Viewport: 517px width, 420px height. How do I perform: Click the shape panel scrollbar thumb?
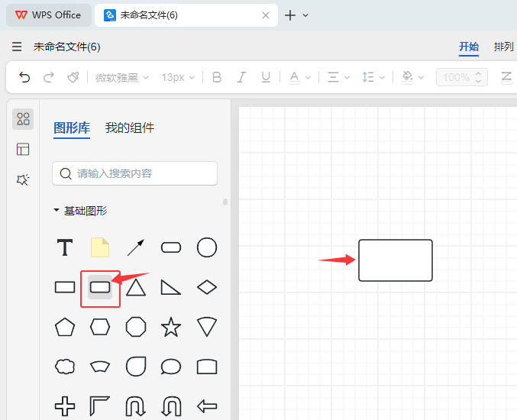pos(225,202)
